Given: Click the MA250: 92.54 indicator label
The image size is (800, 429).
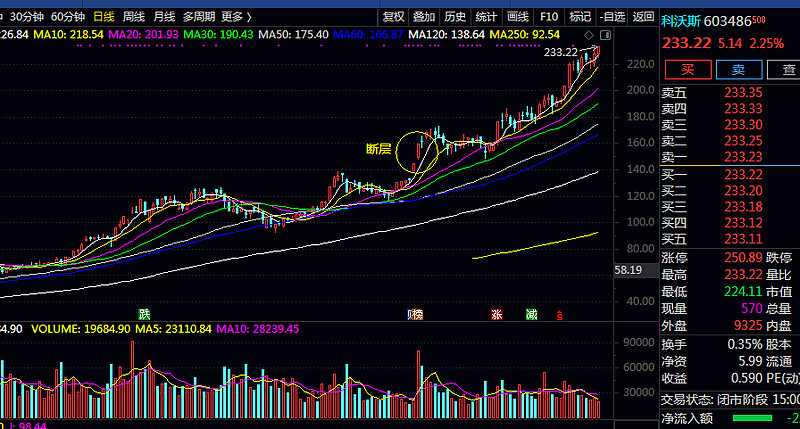Looking at the screenshot, I should [x=524, y=35].
